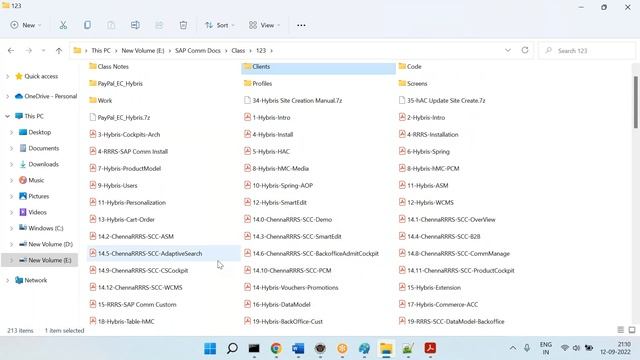Switch to details view icon in status bar
Image resolution: width=640 pixels, height=360 pixels.
click(x=620, y=330)
